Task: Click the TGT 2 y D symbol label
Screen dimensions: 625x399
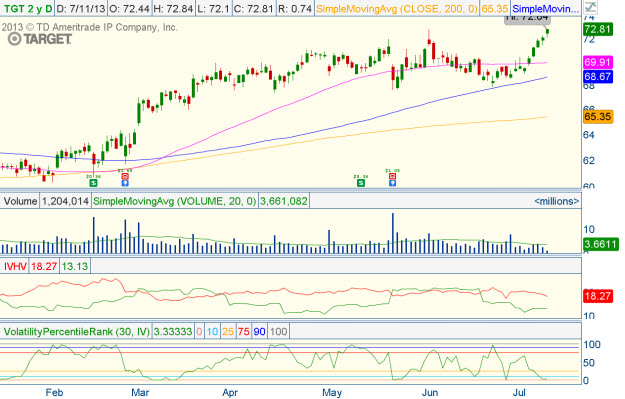Action: pos(28,8)
